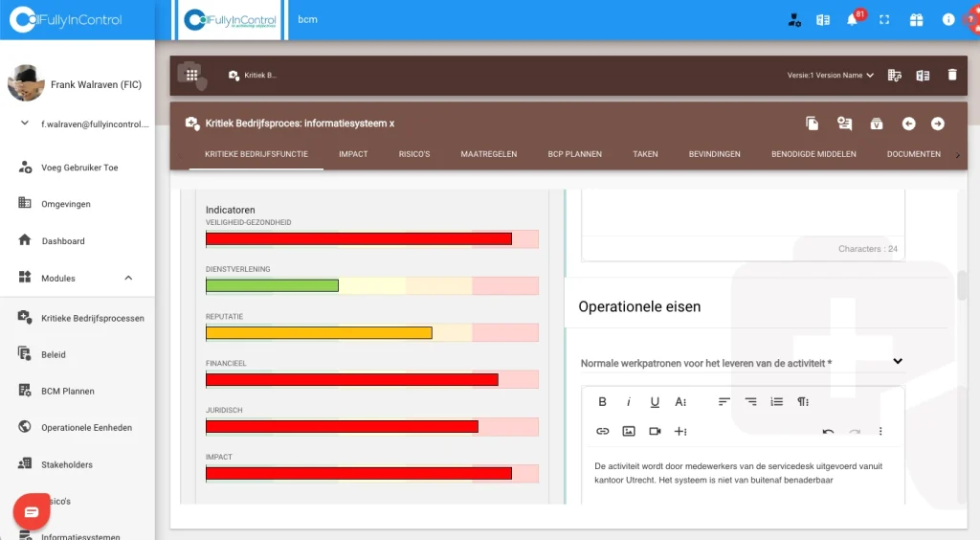The image size is (980, 540).
Task: Delete version using trash icon
Action: pos(952,75)
